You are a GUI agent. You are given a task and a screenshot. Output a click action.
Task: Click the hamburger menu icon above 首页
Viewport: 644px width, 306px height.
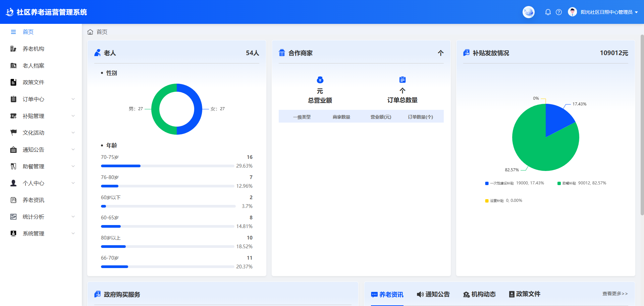(13, 32)
